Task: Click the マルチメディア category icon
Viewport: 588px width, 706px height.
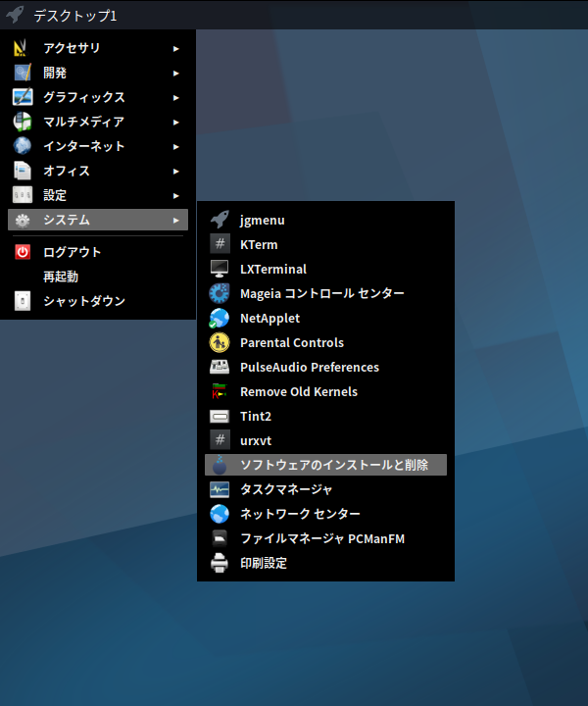Action: coord(22,122)
